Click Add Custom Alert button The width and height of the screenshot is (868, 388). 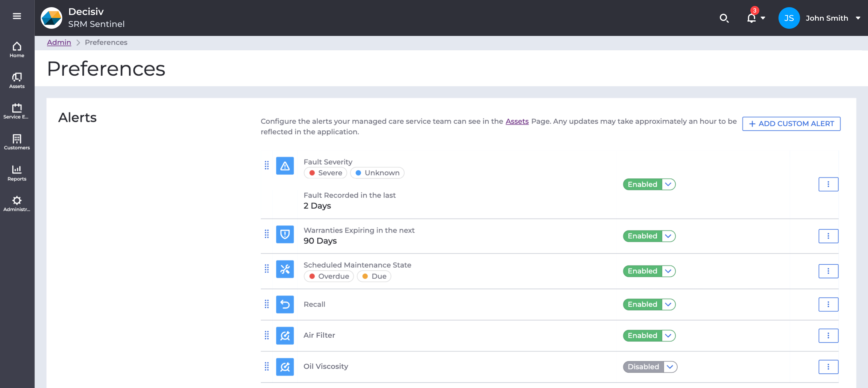pos(791,124)
